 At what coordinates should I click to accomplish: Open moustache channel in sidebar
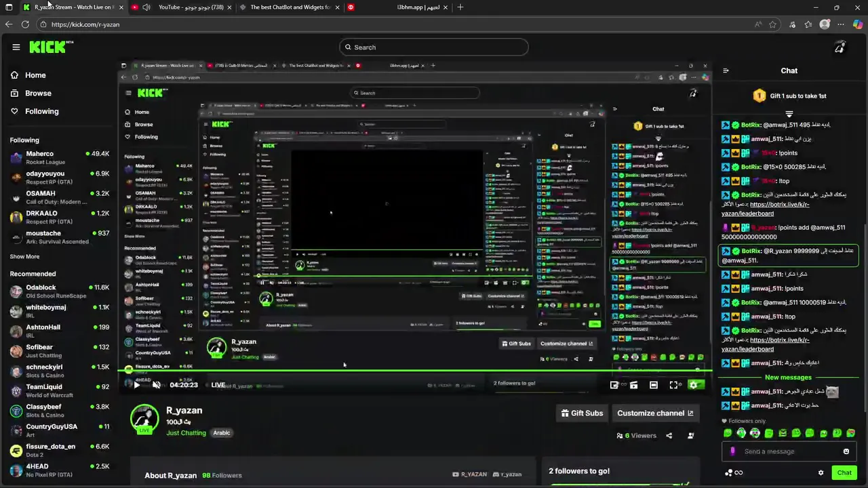click(x=60, y=237)
